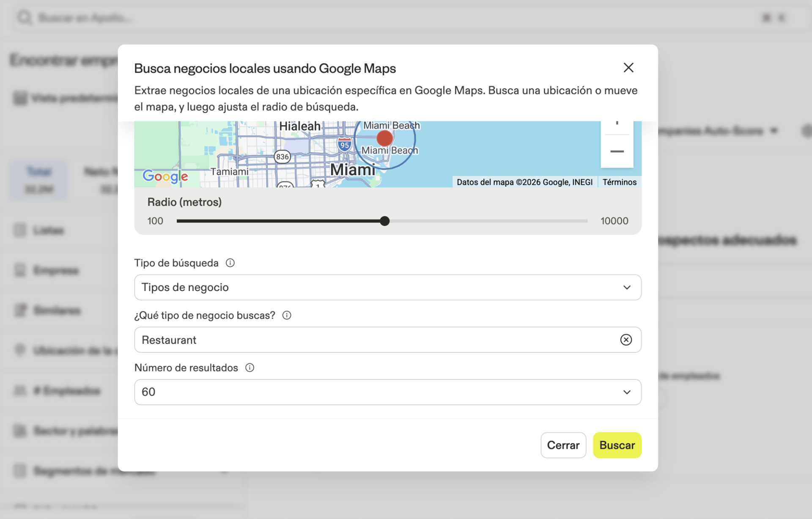Zoom out the map with minus button
The height and width of the screenshot is (519, 812).
tap(617, 151)
